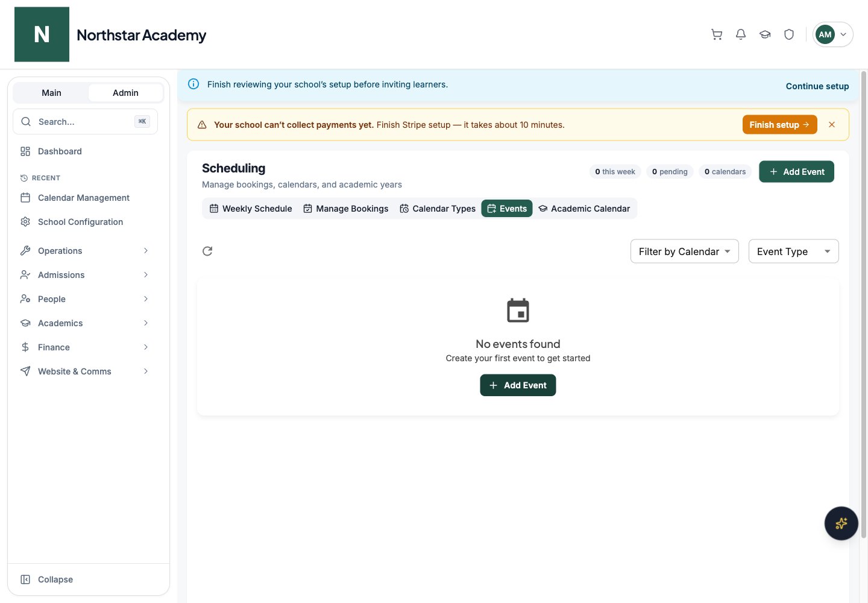This screenshot has width=868, height=603.
Task: Expand the Admissions menu
Action: coord(85,275)
